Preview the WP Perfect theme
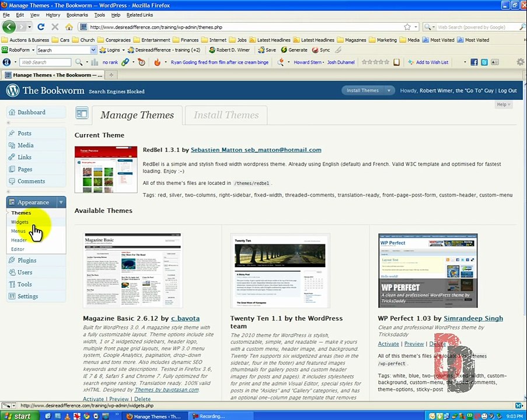527x420 pixels. click(x=414, y=344)
